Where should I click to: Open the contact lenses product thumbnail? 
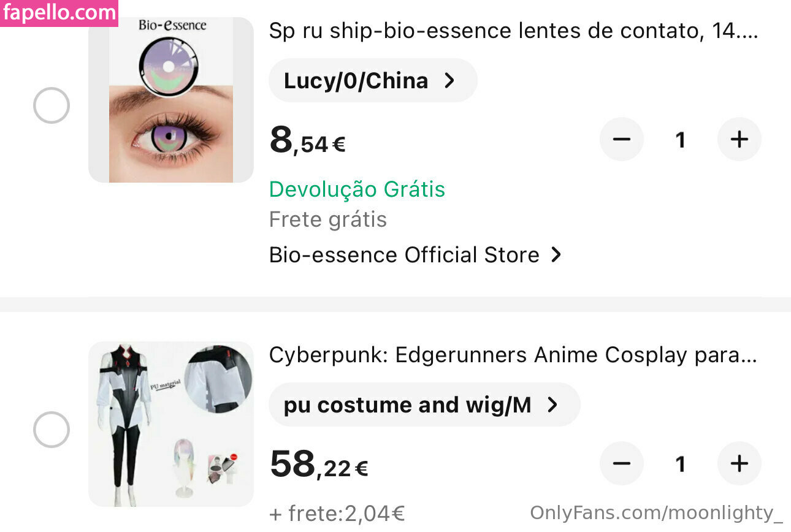click(171, 100)
